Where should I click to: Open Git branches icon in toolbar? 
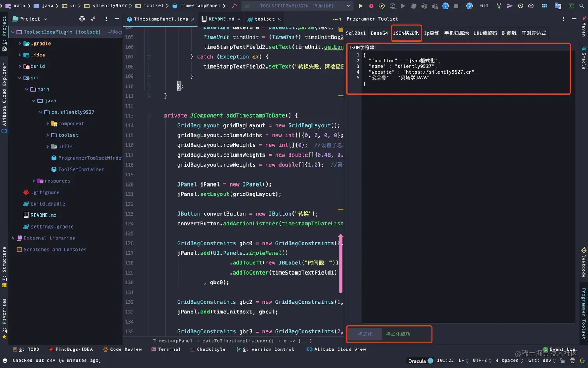click(499, 6)
